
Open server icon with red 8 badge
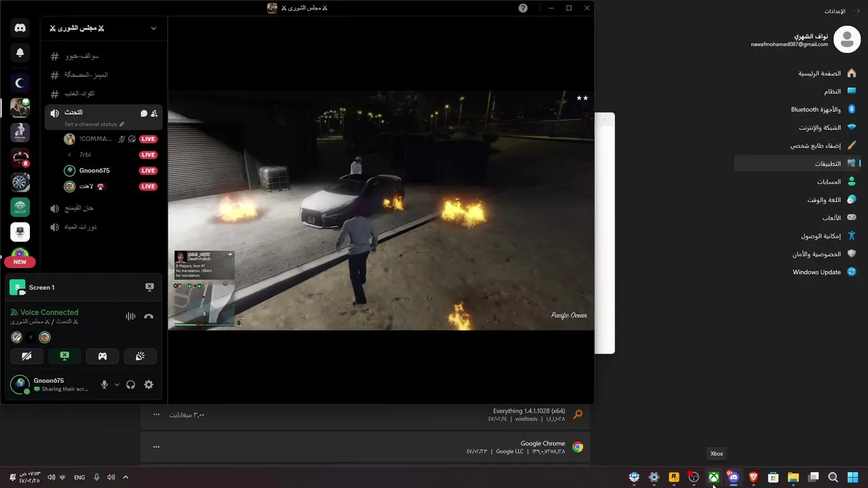click(x=20, y=157)
